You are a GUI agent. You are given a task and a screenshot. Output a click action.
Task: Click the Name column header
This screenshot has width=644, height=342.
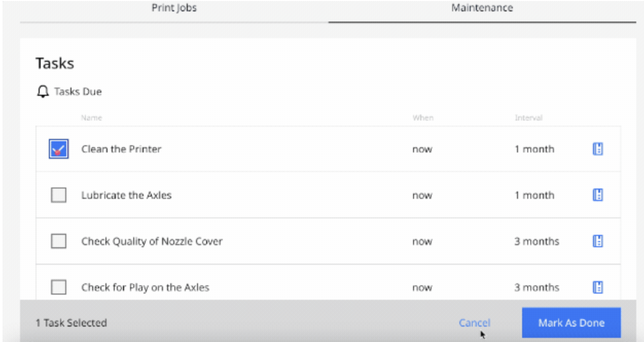click(92, 118)
